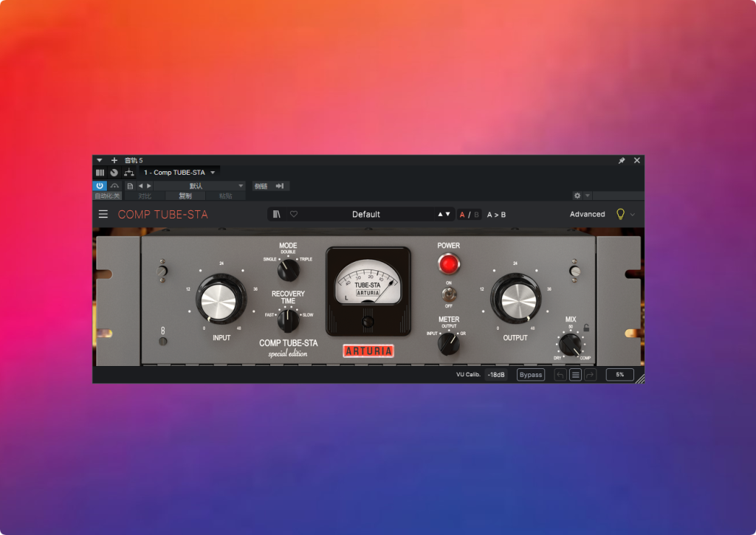Image resolution: width=756 pixels, height=535 pixels.
Task: Open the preset library browser icon
Action: tap(276, 214)
